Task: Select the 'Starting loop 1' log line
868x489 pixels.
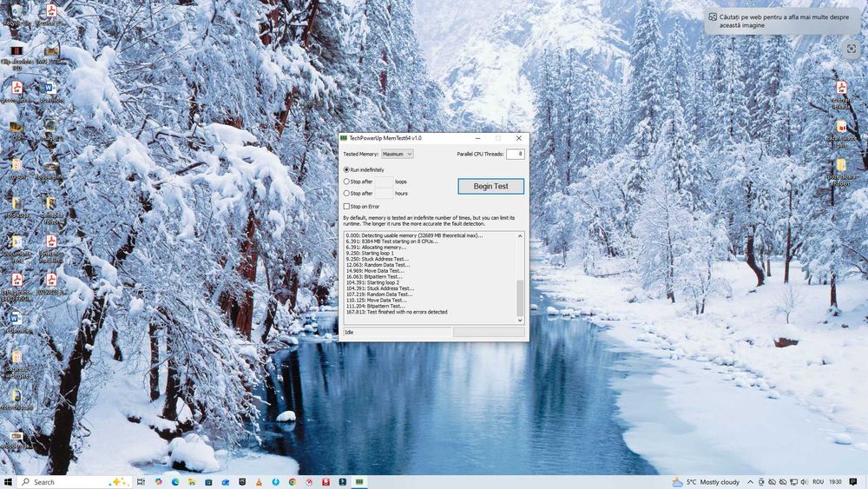Action: tap(370, 253)
